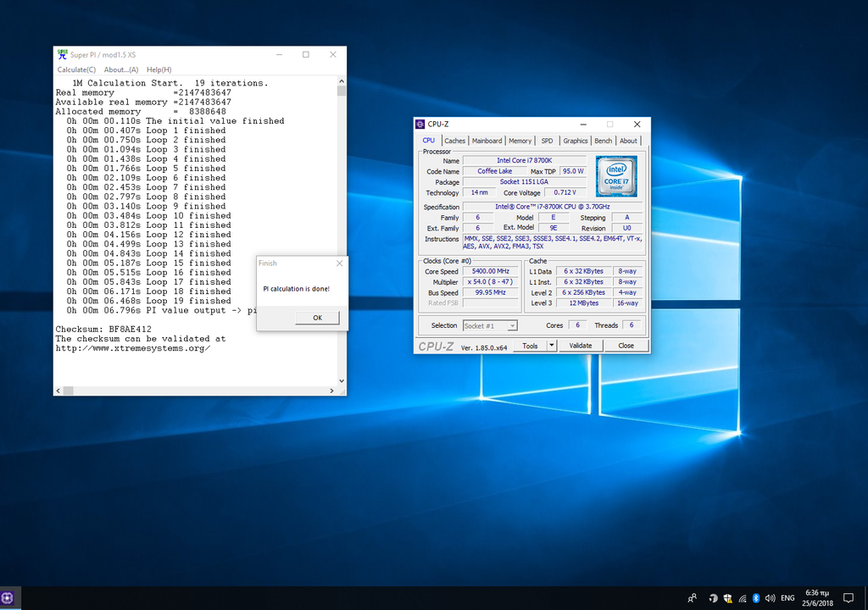The image size is (868, 610).
Task: Open the taskbar clock and date
Action: [818, 598]
